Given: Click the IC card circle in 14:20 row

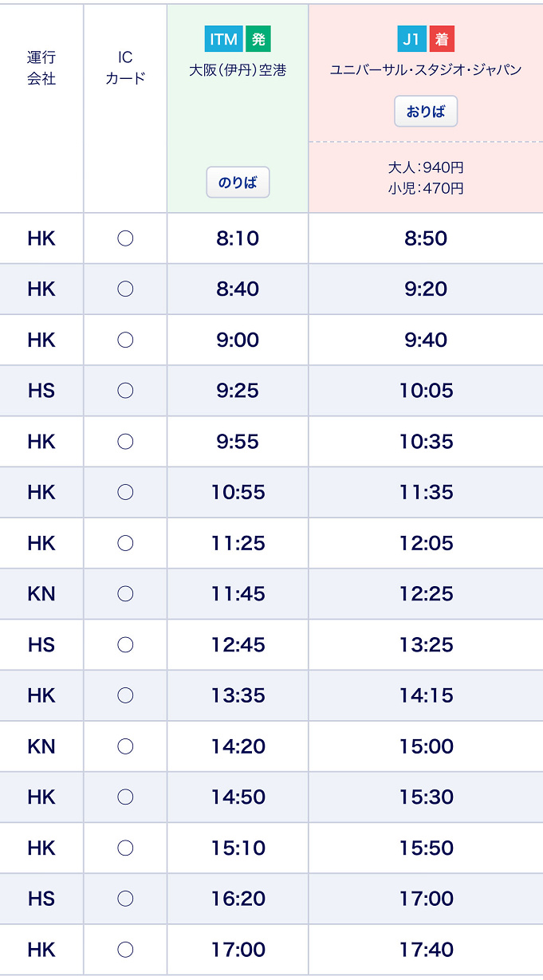Looking at the screenshot, I should point(125,746).
